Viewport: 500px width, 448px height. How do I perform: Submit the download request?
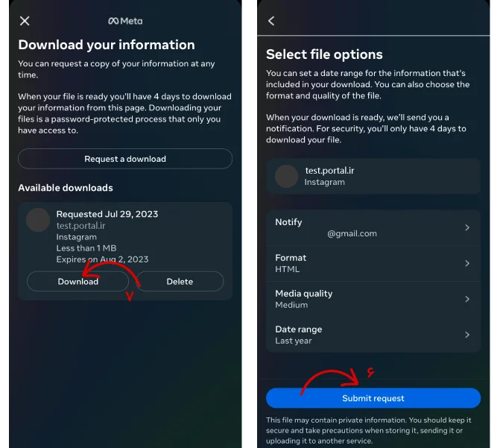coord(373,398)
